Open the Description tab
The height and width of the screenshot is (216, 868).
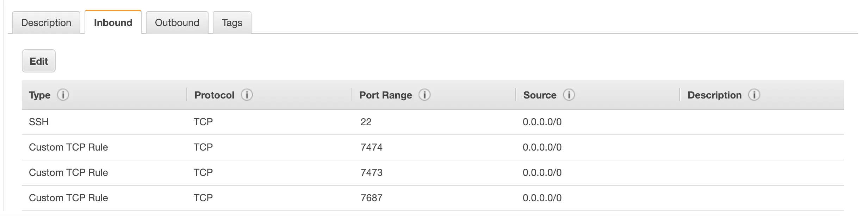tap(46, 23)
